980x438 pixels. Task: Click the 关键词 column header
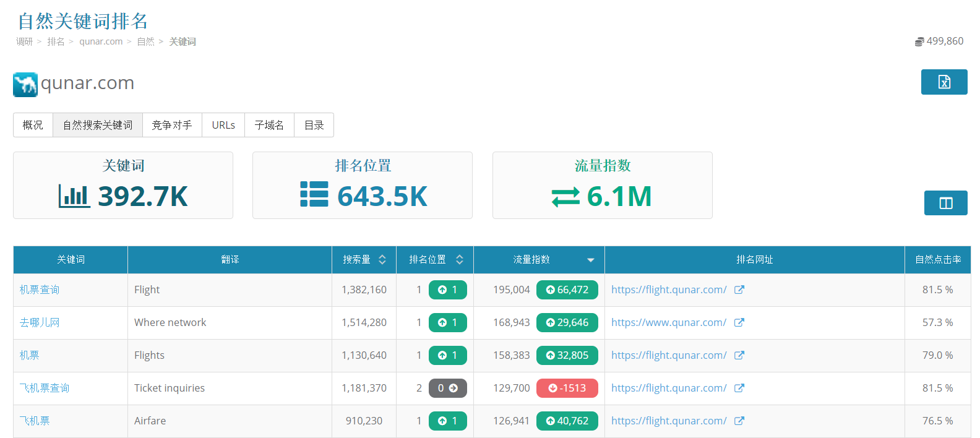point(71,260)
